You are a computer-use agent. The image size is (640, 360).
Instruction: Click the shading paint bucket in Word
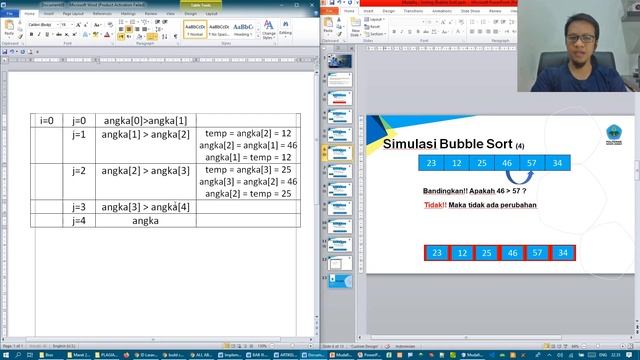tap(140, 36)
